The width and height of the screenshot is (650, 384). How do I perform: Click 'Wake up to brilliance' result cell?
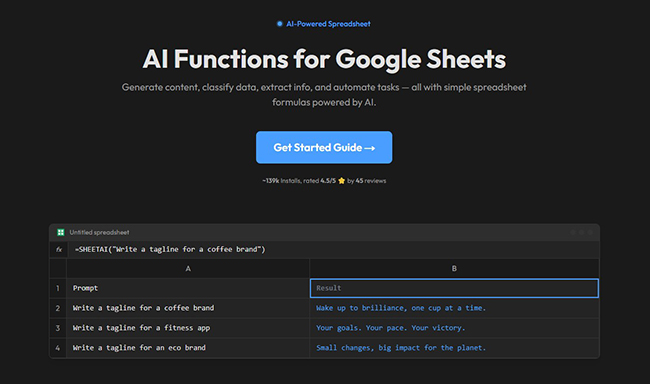click(x=454, y=308)
